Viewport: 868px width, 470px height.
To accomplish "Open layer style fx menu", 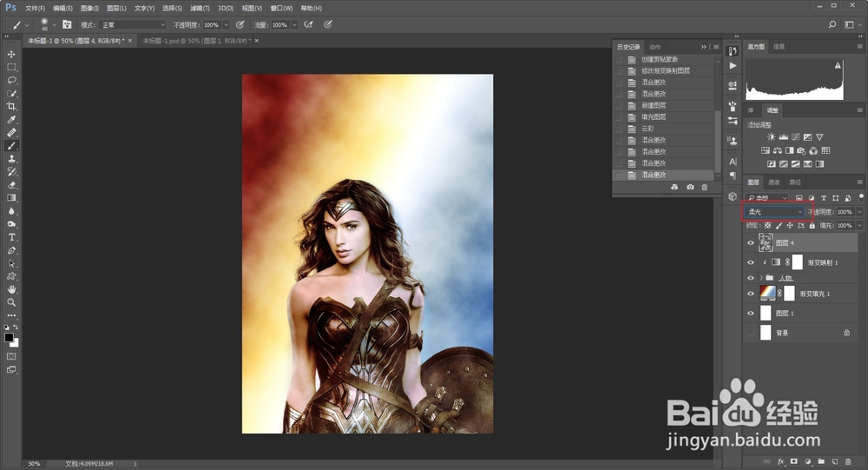I will 781,461.
